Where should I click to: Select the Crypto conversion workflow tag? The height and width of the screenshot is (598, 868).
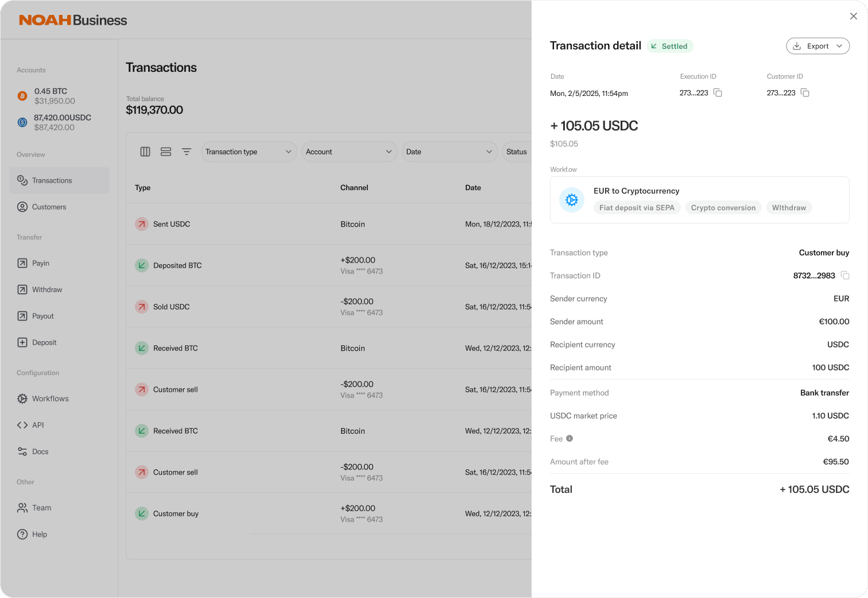coord(723,207)
